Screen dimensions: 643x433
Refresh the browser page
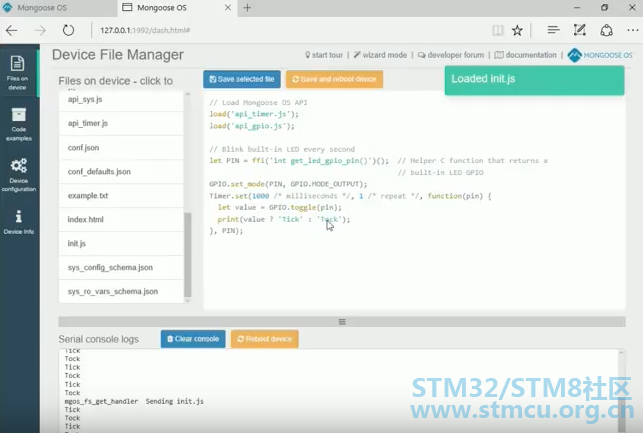pos(68,30)
